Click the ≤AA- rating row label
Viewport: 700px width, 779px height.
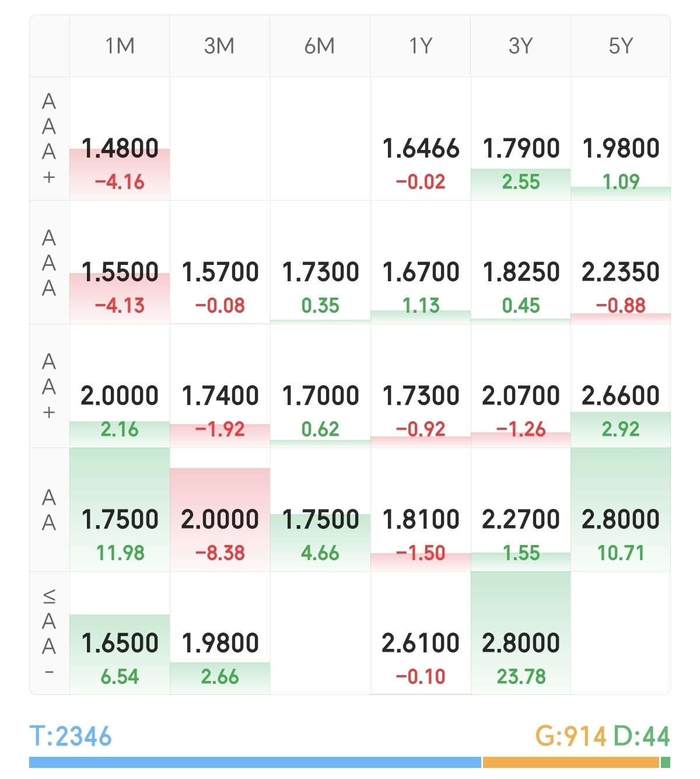49,633
